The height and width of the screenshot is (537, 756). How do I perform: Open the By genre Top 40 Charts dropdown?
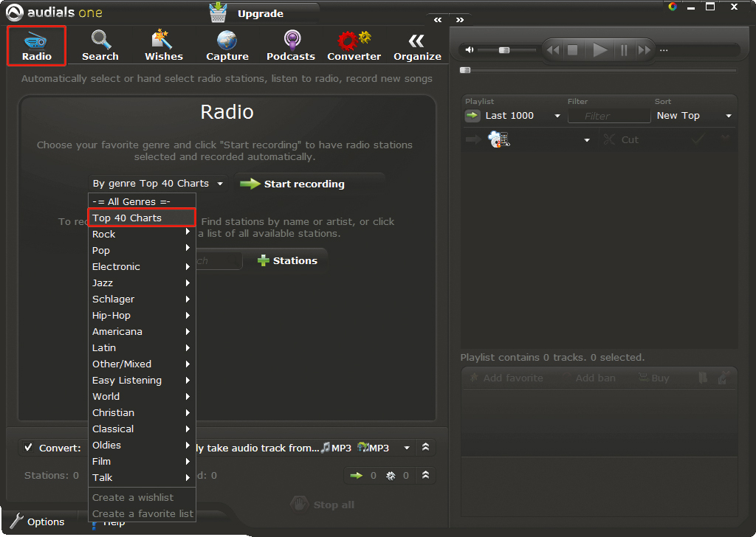157,184
